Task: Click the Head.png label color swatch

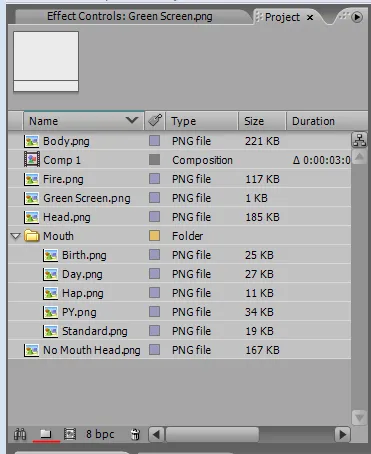Action: click(154, 217)
